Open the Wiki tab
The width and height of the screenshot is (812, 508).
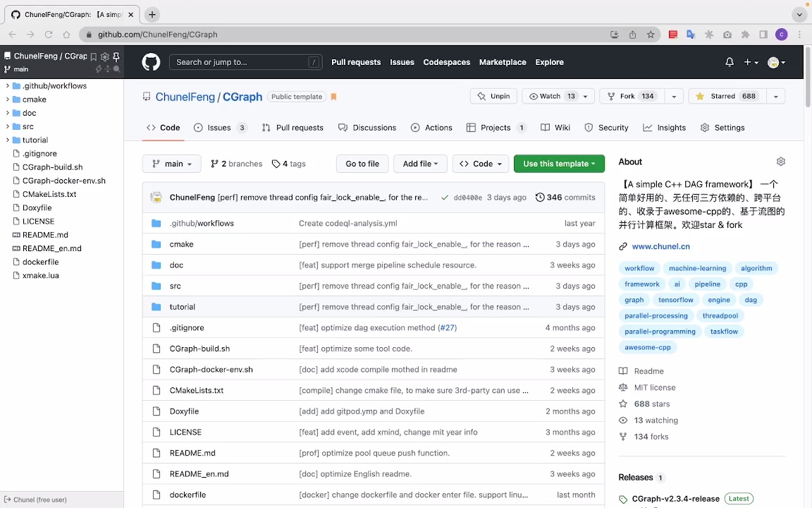click(x=555, y=128)
